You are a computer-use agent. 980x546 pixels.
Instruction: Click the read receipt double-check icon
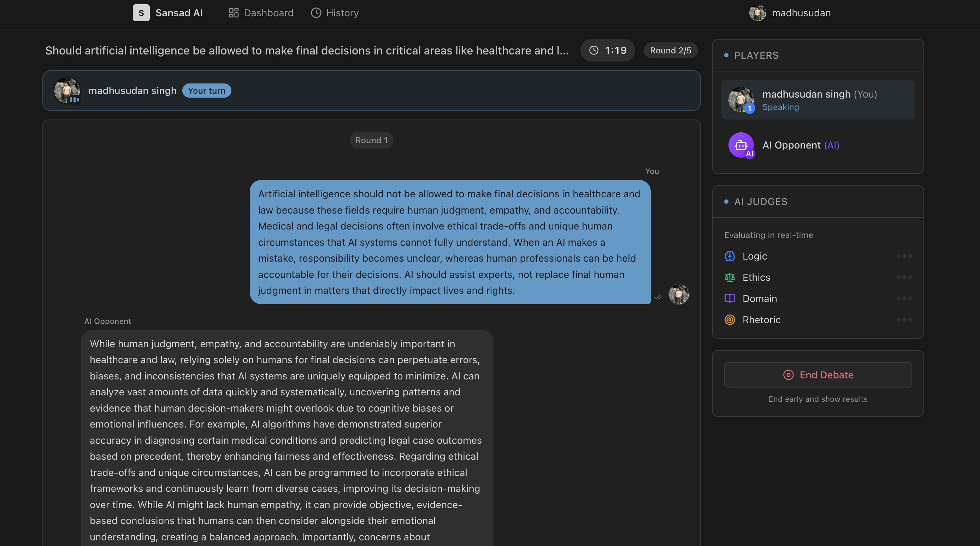click(658, 297)
